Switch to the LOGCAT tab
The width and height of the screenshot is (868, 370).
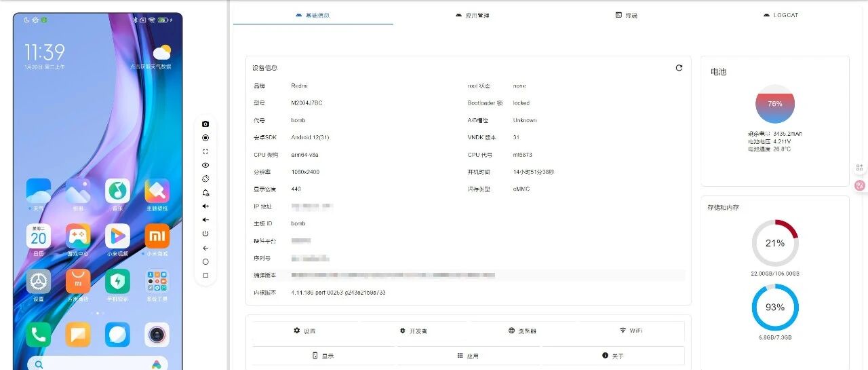coord(781,15)
